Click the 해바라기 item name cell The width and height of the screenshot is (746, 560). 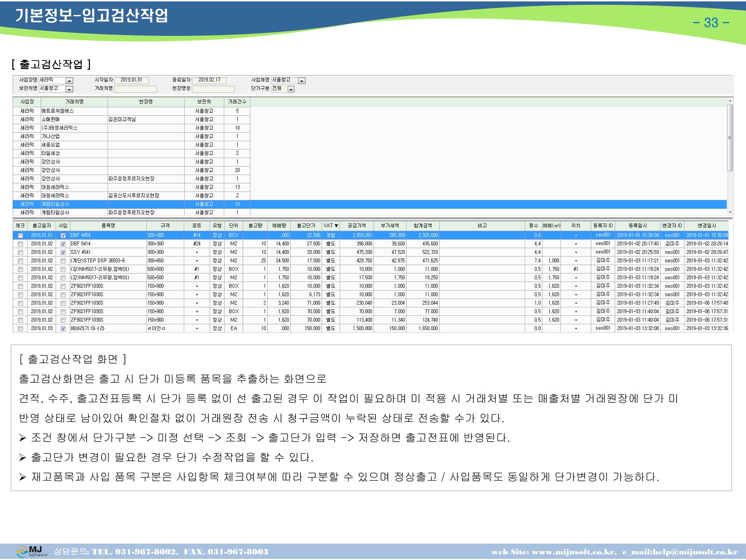point(108,329)
